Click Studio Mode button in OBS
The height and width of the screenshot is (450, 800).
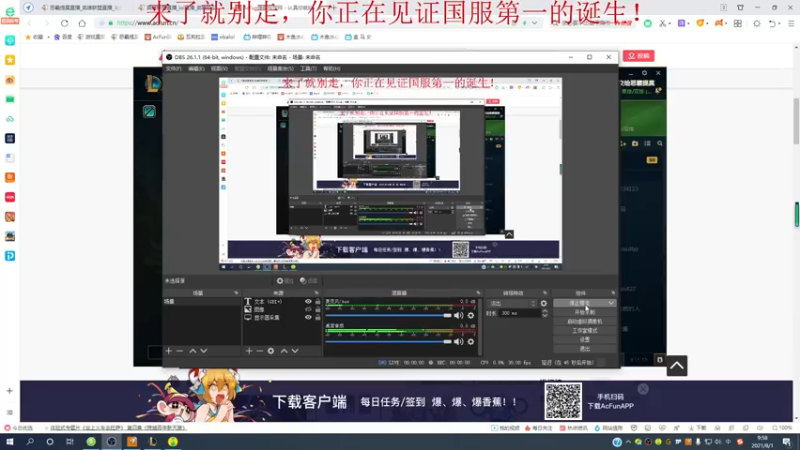tap(585, 331)
